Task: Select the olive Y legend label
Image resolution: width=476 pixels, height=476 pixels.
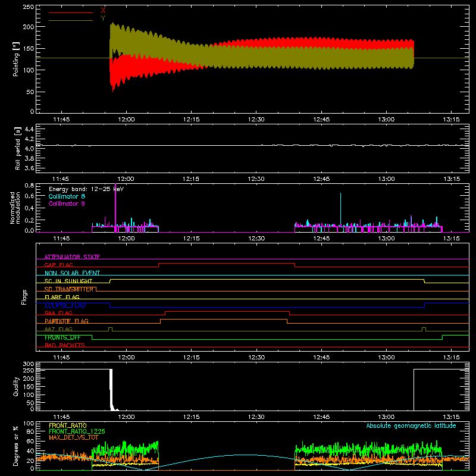Action: (103, 18)
